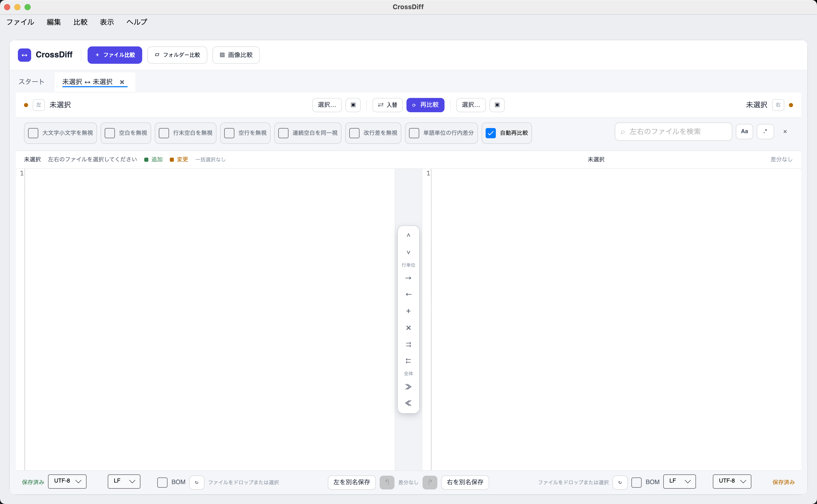Image resolution: width=817 pixels, height=504 pixels.
Task: Enable 大文字小文字を無視 checkbox
Action: tap(33, 133)
